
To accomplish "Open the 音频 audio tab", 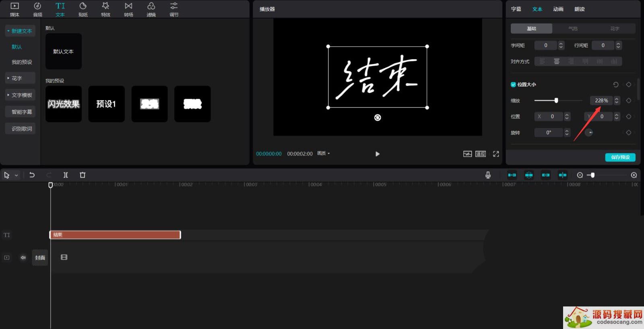I will [37, 9].
